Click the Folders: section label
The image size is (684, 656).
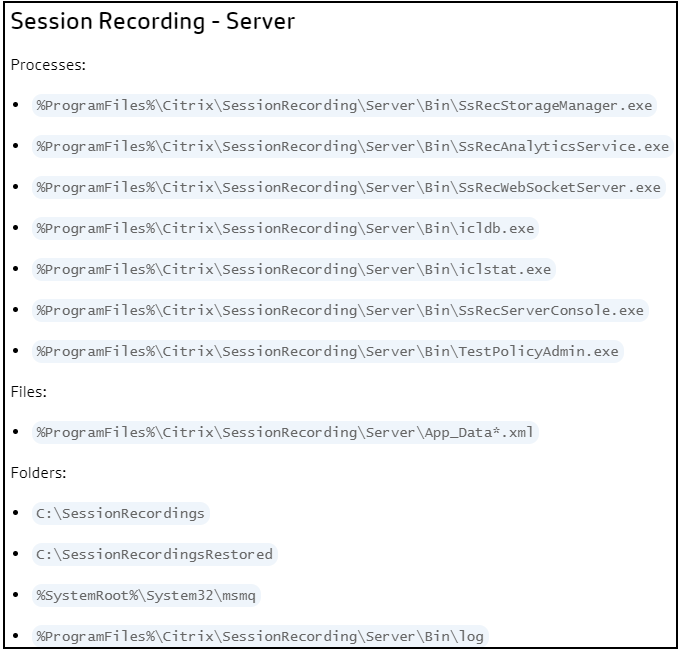click(x=38, y=473)
